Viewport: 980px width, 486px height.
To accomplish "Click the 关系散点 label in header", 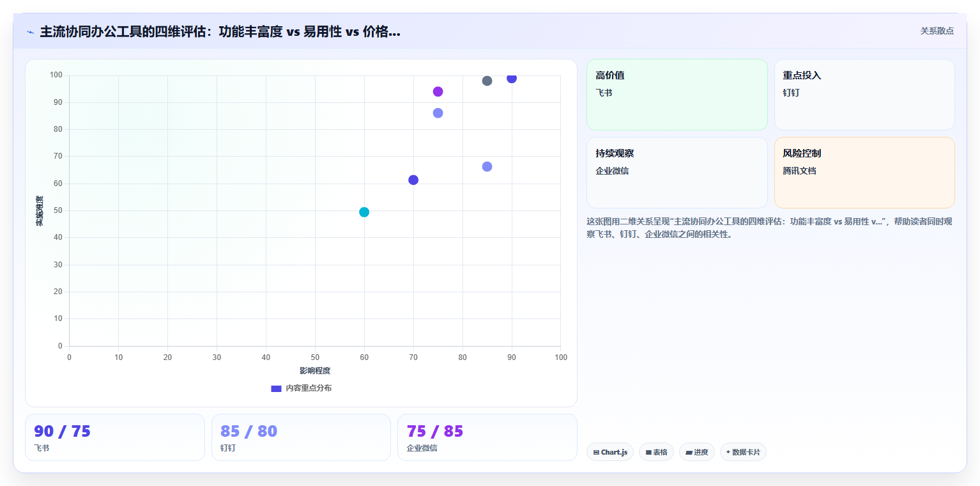I will tap(937, 31).
